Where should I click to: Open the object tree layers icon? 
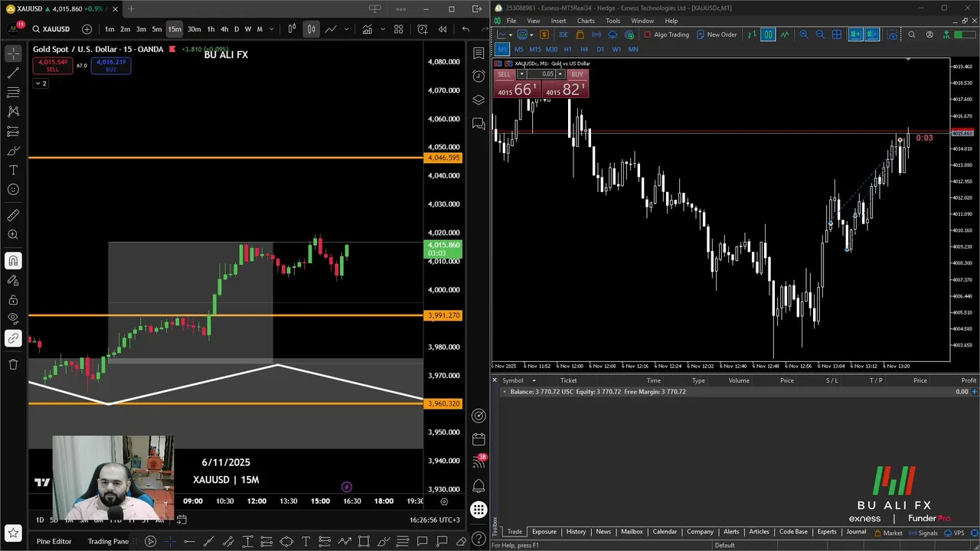click(479, 99)
